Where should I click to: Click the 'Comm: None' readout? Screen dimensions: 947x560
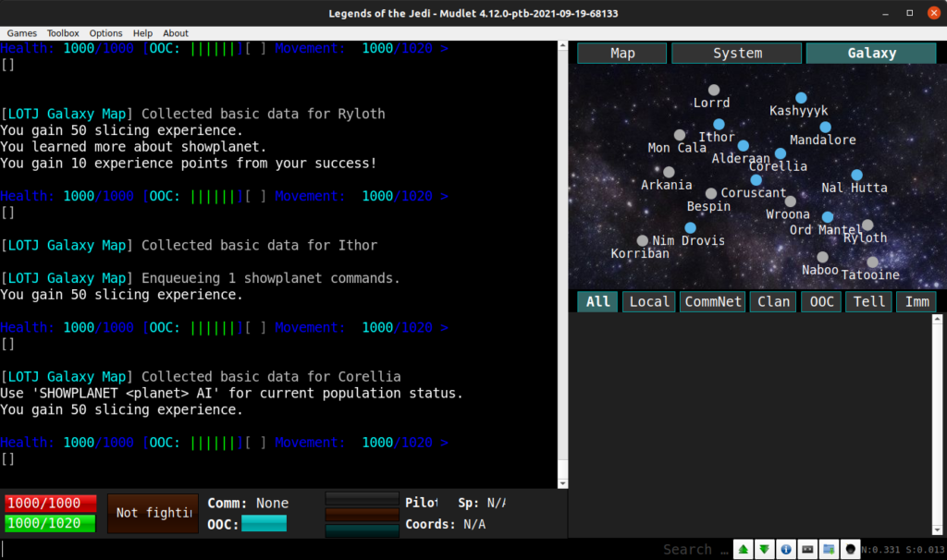(248, 504)
